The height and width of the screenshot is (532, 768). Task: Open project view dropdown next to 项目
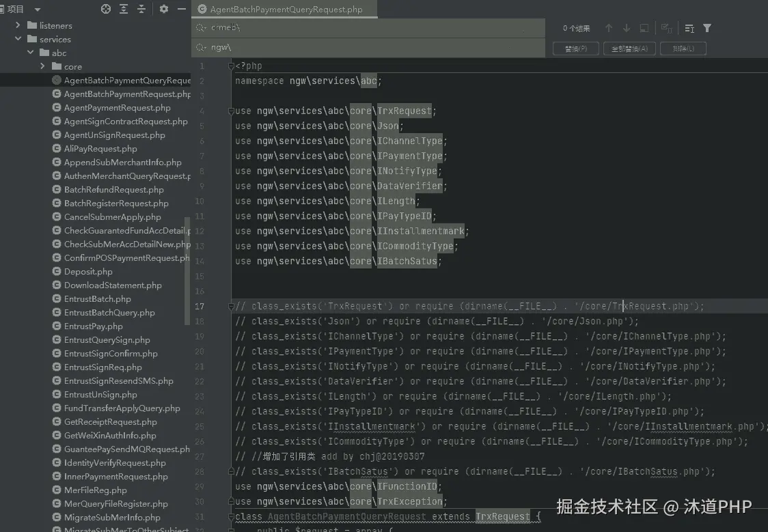38,10
